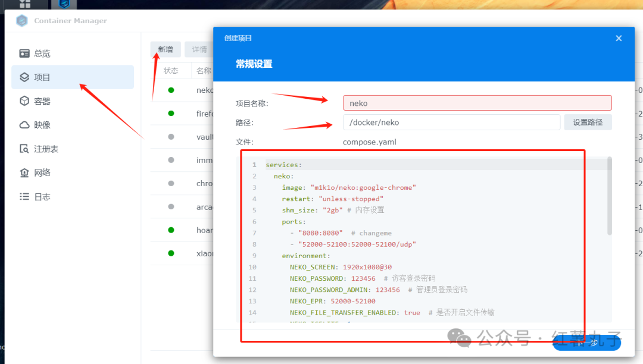
Task: Click green status dot of hoar row
Action: (x=171, y=230)
